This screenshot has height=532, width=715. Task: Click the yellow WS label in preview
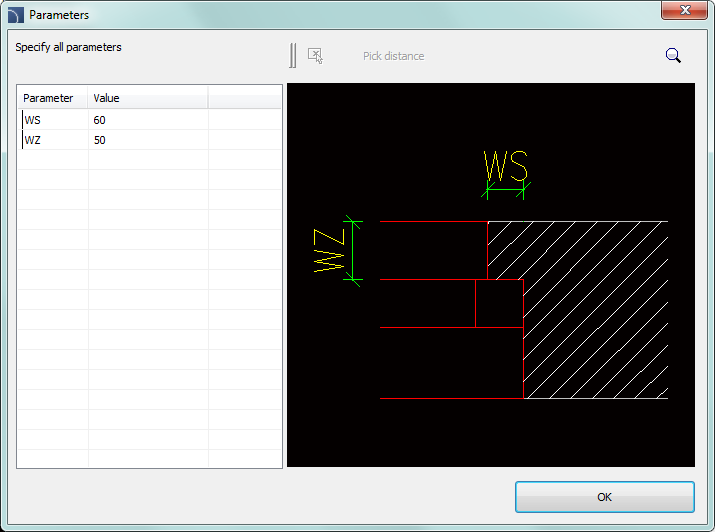coord(505,165)
